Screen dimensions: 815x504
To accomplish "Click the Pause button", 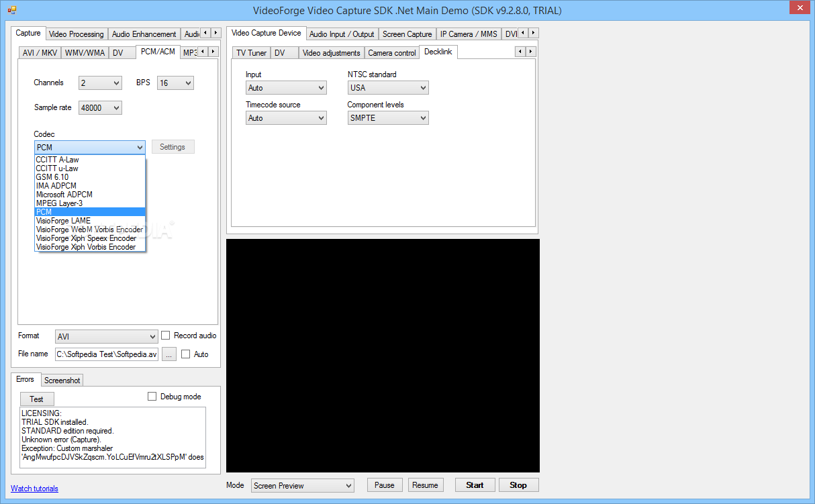I will [385, 485].
